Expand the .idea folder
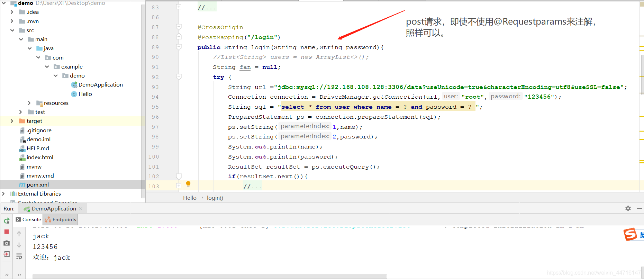The width and height of the screenshot is (644, 279). [x=12, y=12]
